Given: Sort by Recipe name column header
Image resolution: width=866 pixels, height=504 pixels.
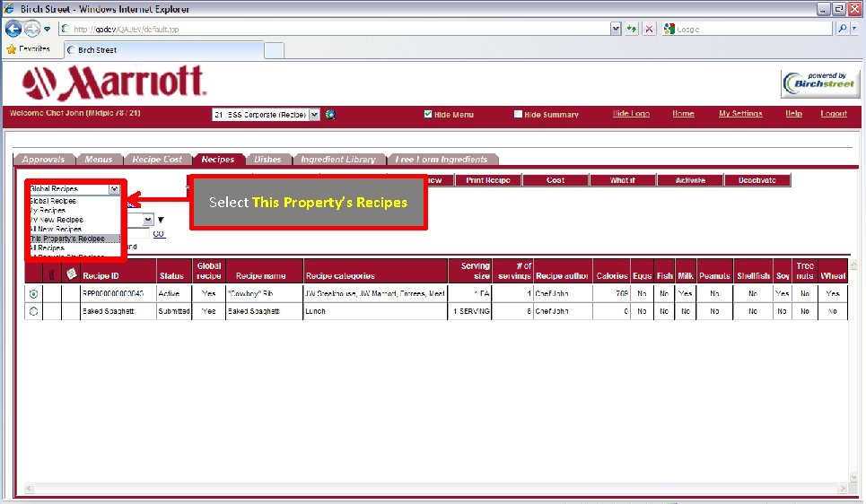Looking at the screenshot, I should 260,275.
